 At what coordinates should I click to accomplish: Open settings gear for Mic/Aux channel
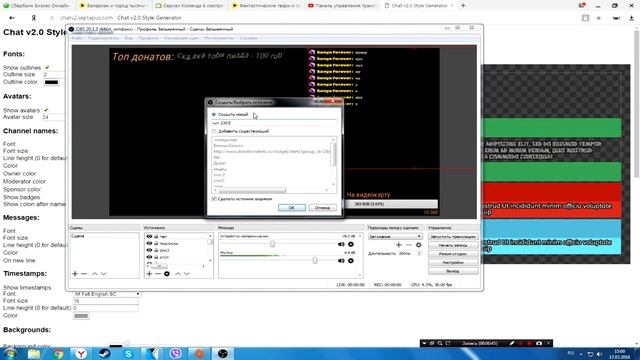(351, 261)
